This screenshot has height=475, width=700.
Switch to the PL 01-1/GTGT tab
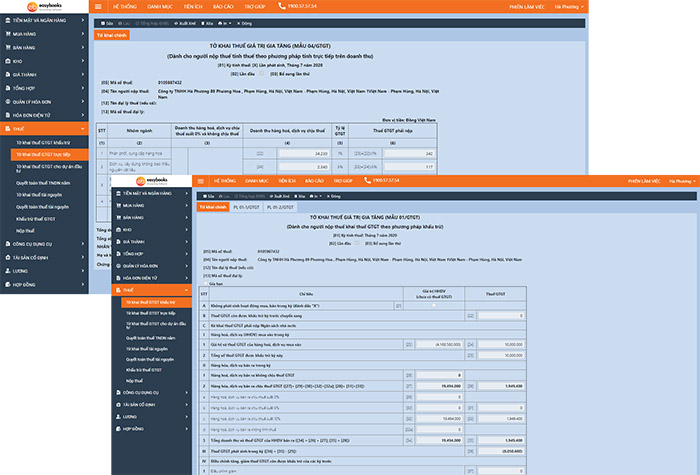246,207
